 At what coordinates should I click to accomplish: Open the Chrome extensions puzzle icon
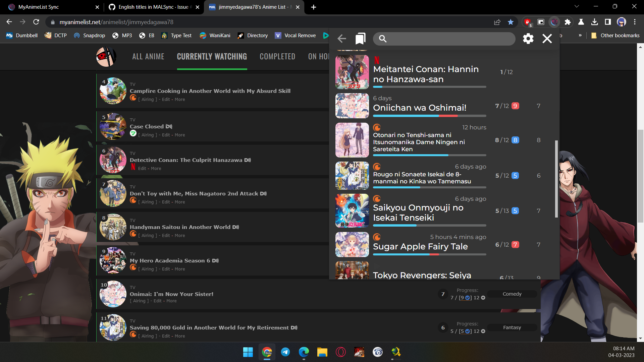pos(568,22)
